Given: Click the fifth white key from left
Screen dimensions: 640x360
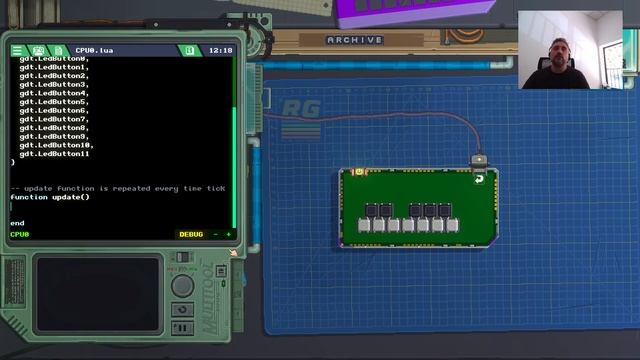Looking at the screenshot, I should point(423,225).
